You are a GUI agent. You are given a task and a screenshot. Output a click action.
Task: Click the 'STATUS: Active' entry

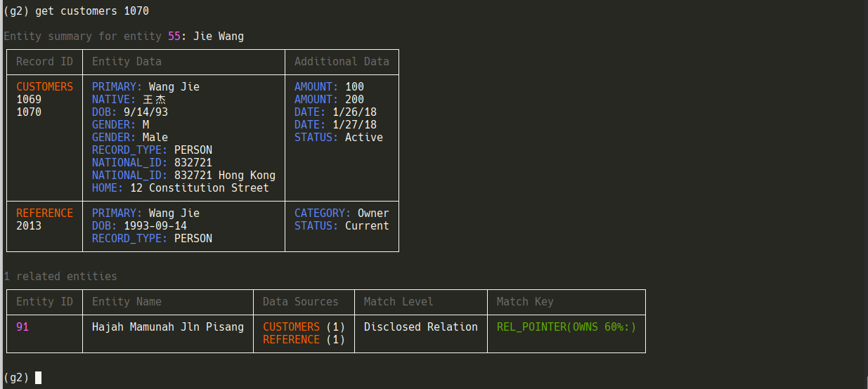339,138
